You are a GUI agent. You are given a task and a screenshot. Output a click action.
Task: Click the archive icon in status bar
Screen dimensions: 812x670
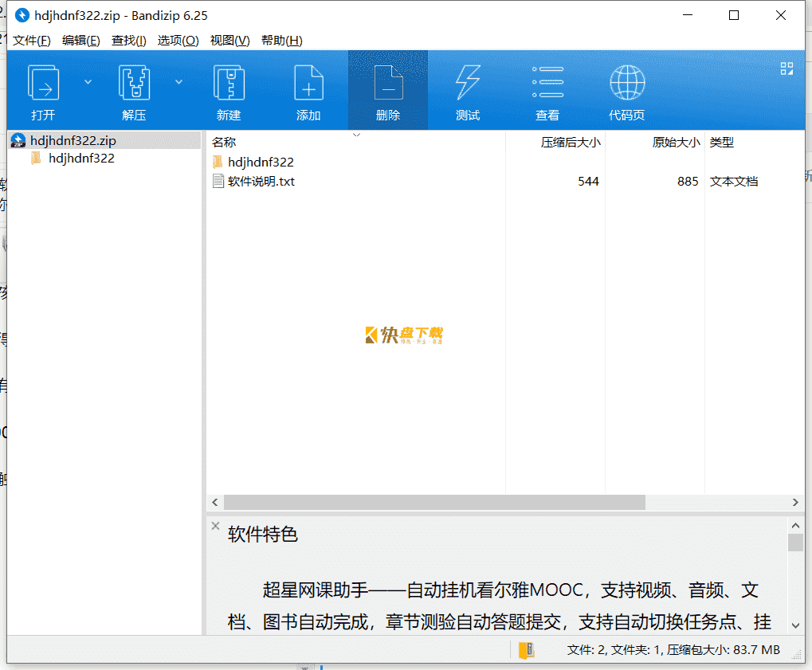pyautogui.click(x=526, y=650)
